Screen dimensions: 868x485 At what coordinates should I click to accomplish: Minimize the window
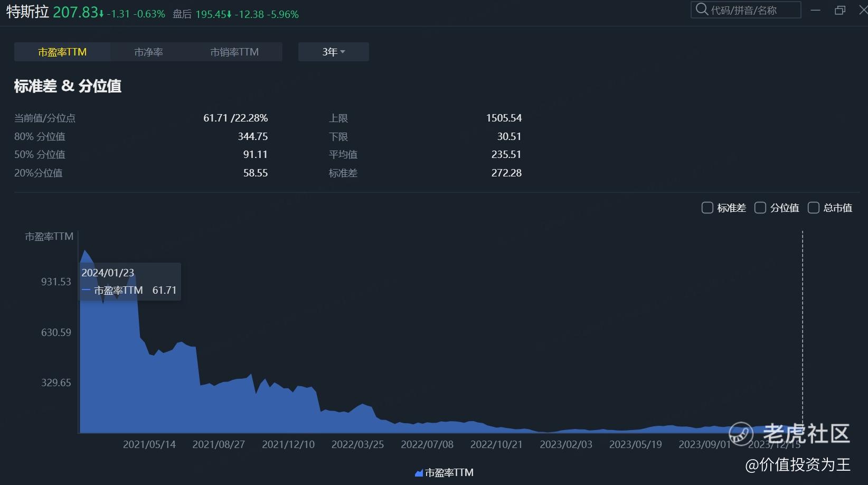coord(816,10)
